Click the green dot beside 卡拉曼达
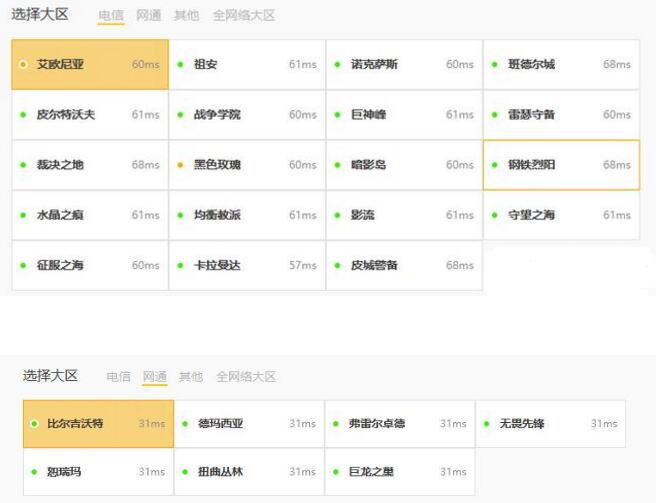Viewport: 656px width, 503px height. pyautogui.click(x=180, y=265)
